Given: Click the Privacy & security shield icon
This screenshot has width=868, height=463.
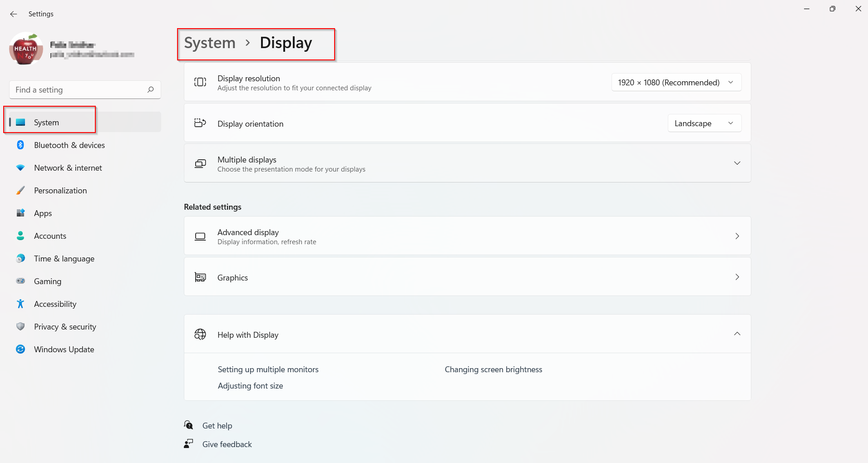Looking at the screenshot, I should pos(20,326).
